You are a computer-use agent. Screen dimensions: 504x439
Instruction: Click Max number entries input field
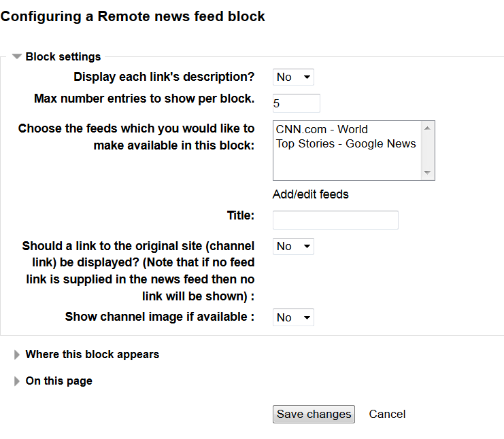click(296, 103)
